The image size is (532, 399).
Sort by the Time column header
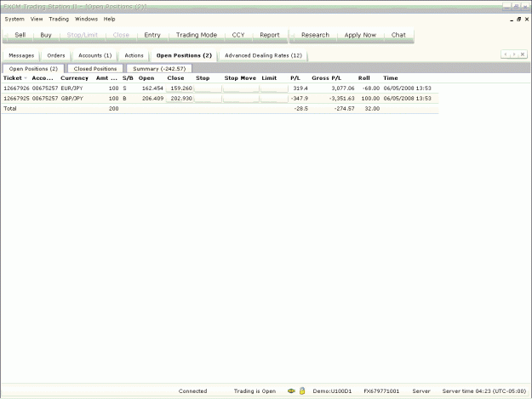pos(391,78)
